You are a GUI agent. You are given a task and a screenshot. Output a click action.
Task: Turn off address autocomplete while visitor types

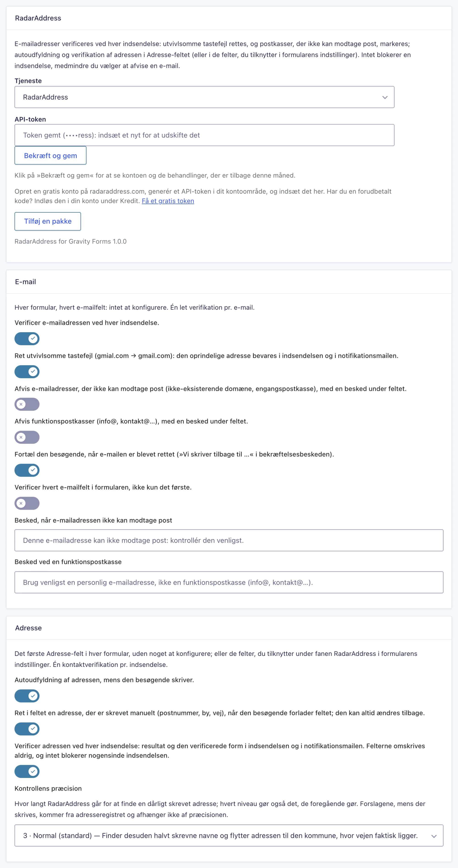[x=27, y=696]
